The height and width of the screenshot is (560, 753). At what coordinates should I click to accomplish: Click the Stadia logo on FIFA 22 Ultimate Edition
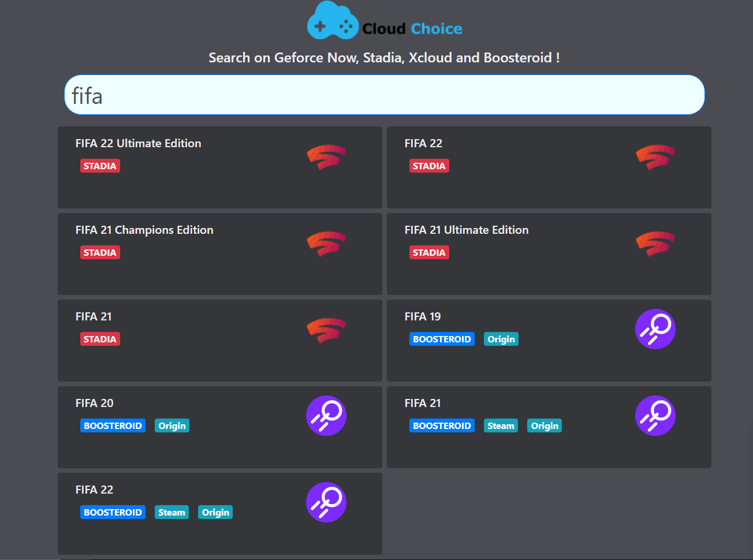point(326,157)
